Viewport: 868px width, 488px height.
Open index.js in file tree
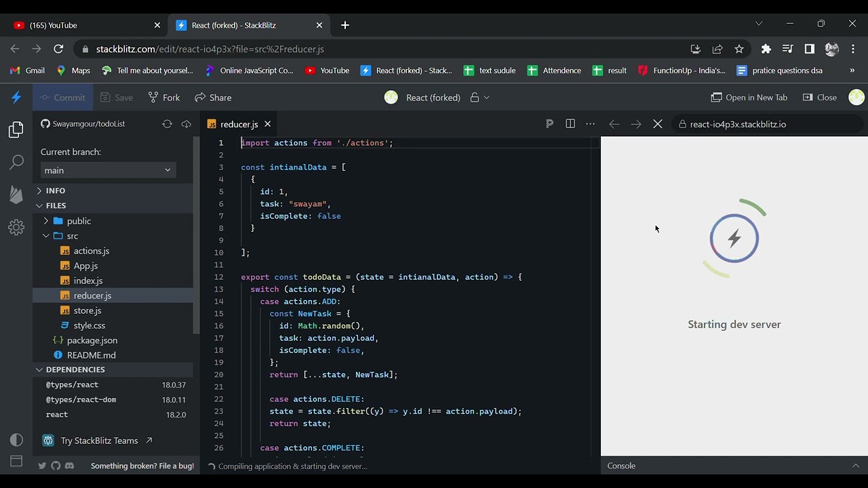(x=113, y=281)
